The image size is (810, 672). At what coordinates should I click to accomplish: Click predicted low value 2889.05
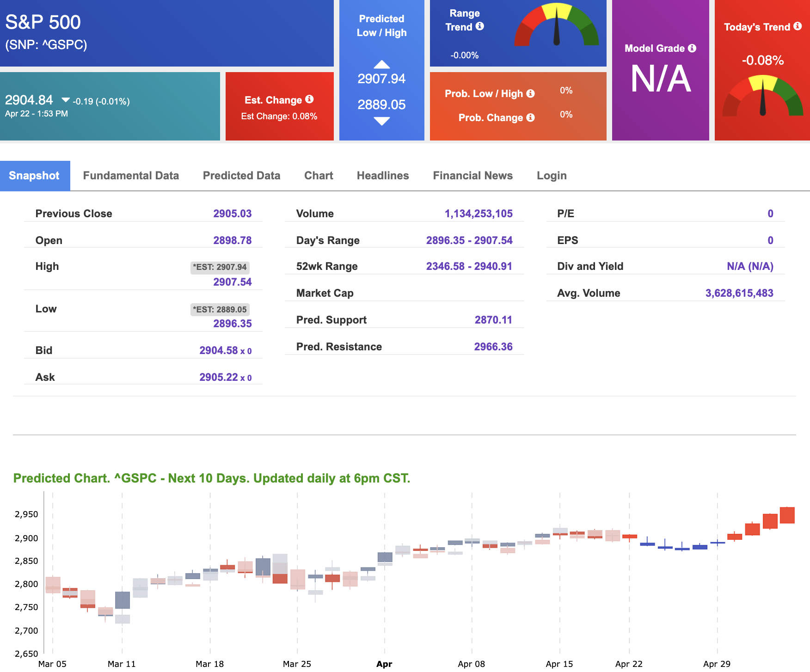[381, 105]
